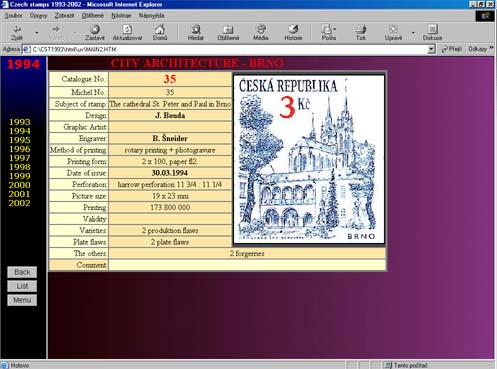The image size is (497, 369).
Task: Select year 1994 in yellow year list
Action: click(x=20, y=131)
